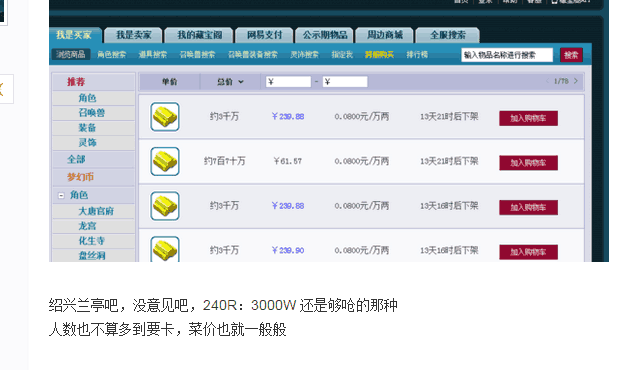622x370 pixels.
Task: Click the first gold ingot item icon
Action: click(x=165, y=117)
